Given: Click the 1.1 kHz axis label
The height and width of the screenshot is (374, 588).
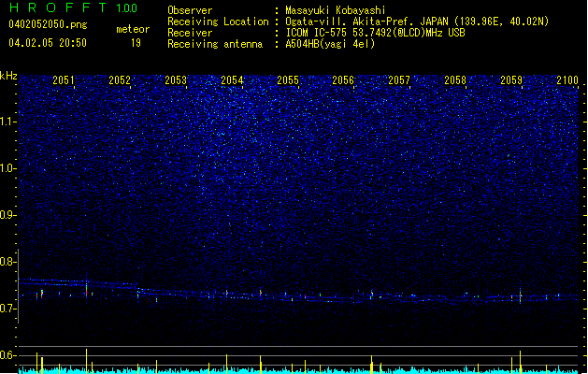Looking at the screenshot, I should tap(7, 122).
